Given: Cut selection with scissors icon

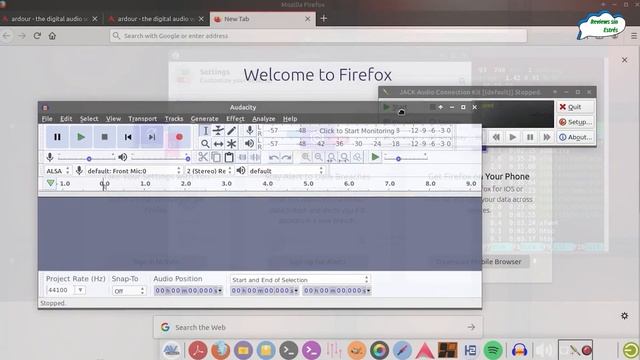Looking at the screenshot, I should click(x=203, y=157).
